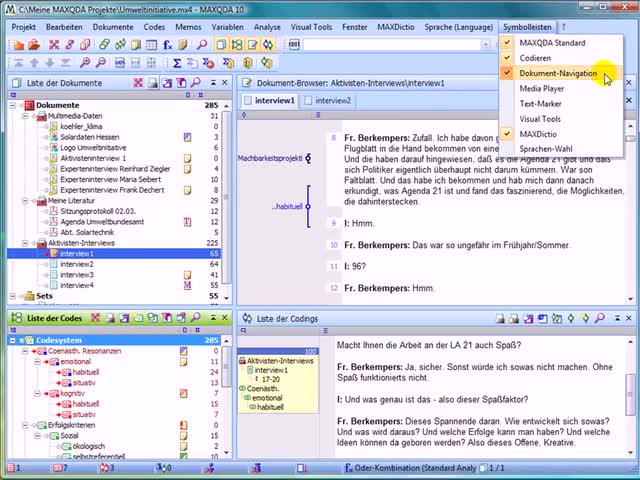Click the Sigma with red stop icon

(209, 63)
